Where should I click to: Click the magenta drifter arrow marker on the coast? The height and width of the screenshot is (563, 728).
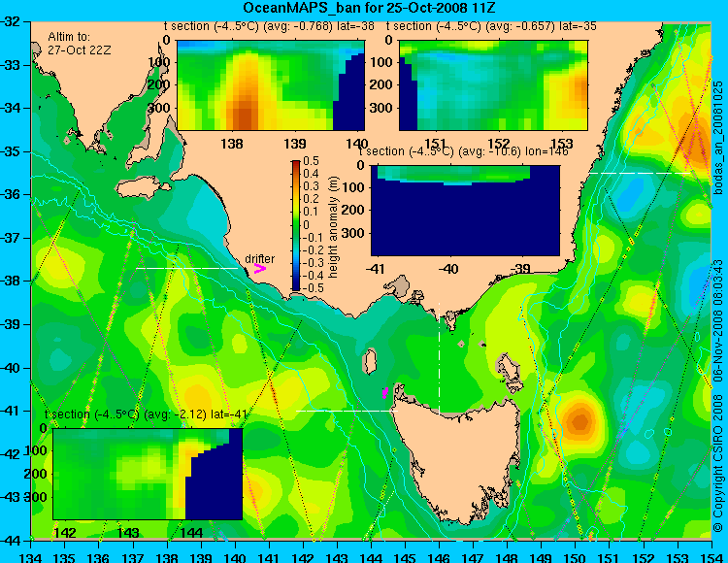coord(259,268)
